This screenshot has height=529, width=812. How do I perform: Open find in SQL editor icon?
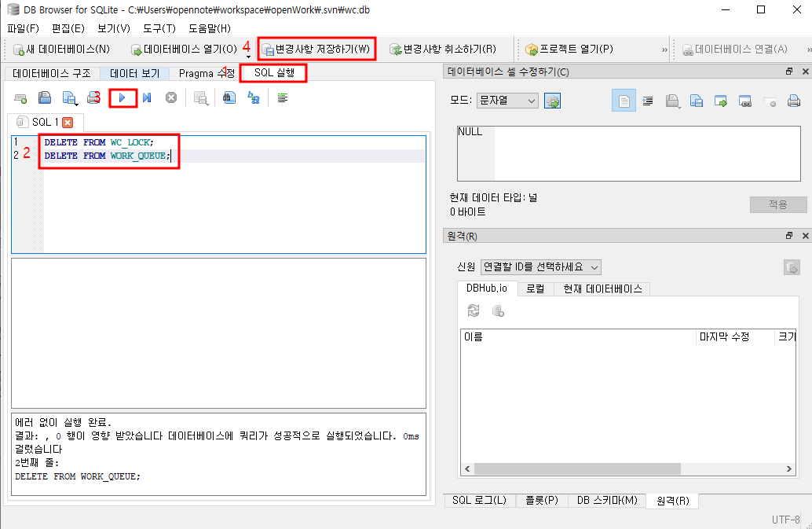[229, 98]
